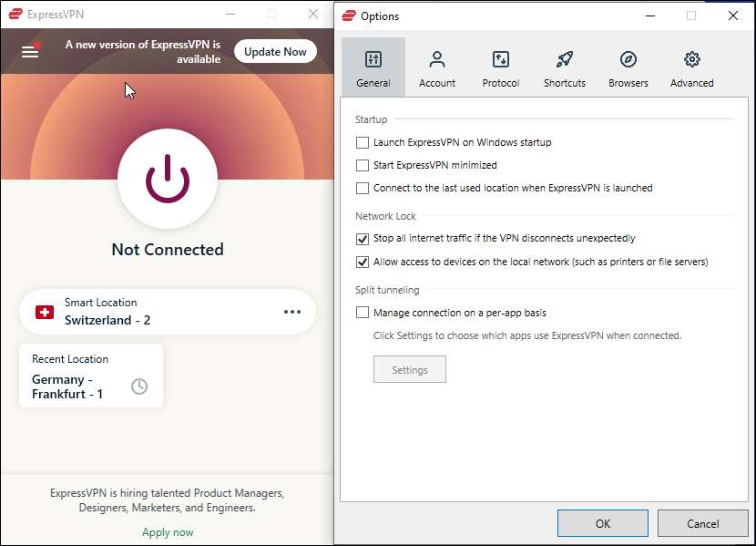This screenshot has width=756, height=546.
Task: Select the Browsers compass icon
Action: click(628, 60)
